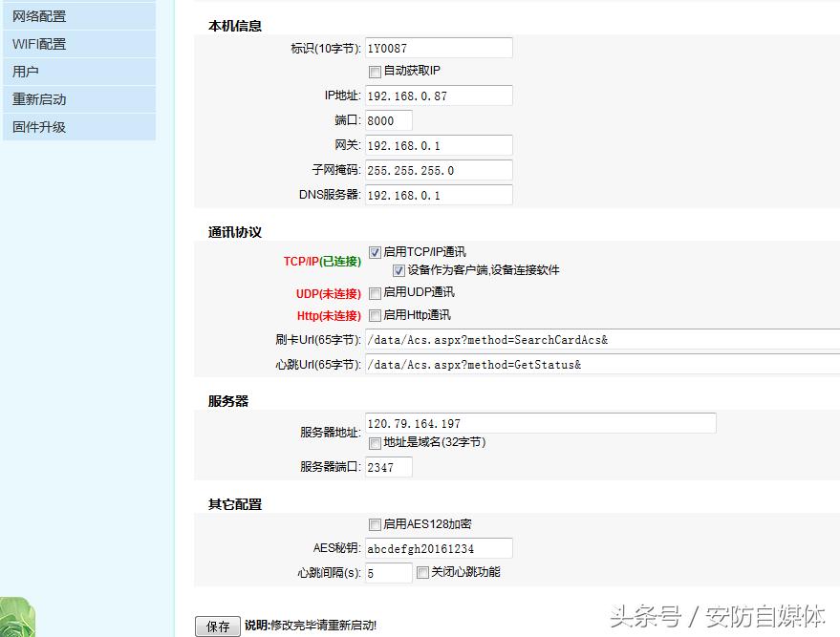Click the 心跳间隔 input showing 5
The height and width of the screenshot is (637, 840).
(x=387, y=574)
